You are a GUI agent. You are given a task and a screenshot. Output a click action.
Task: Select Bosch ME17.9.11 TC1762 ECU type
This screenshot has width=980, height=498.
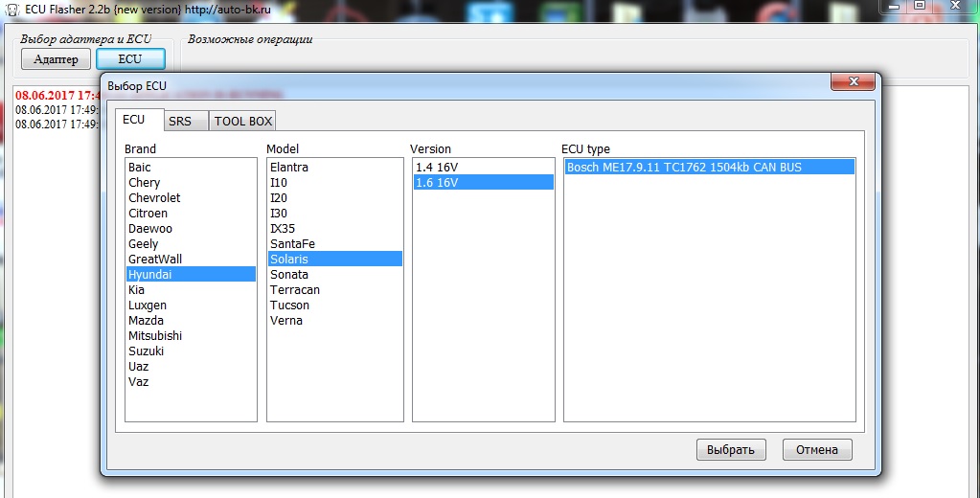(x=710, y=167)
